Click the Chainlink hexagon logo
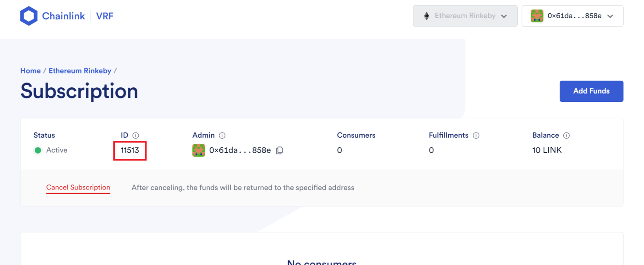Viewport: 644px width, 265px height. 29,16
